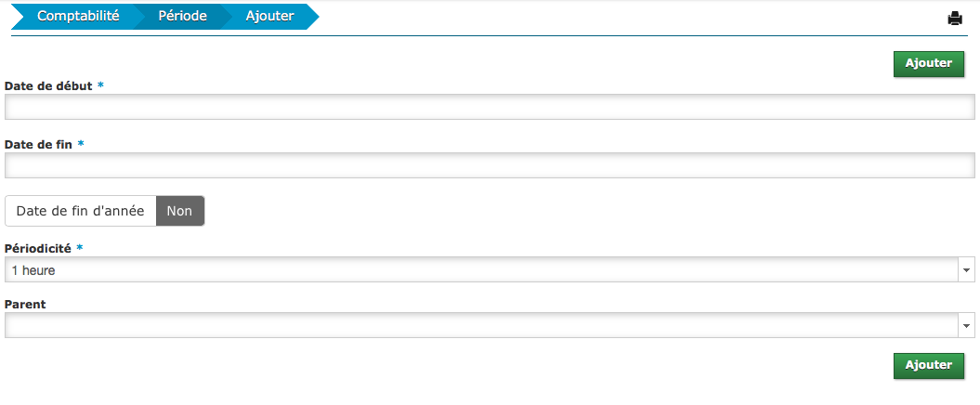Screen dimensions: 980x405
Task: Open the Périodicité select showing 1 heure
Action: pyautogui.click(x=481, y=269)
